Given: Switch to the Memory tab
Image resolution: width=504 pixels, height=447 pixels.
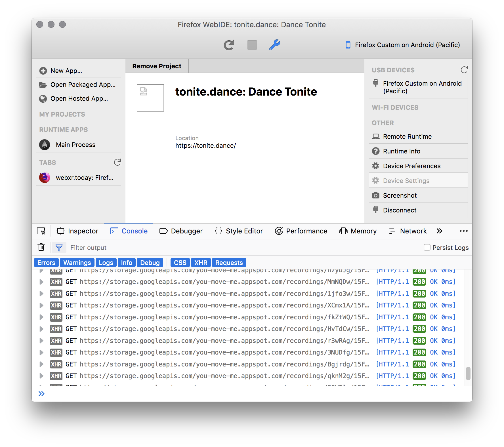Looking at the screenshot, I should coord(358,231).
